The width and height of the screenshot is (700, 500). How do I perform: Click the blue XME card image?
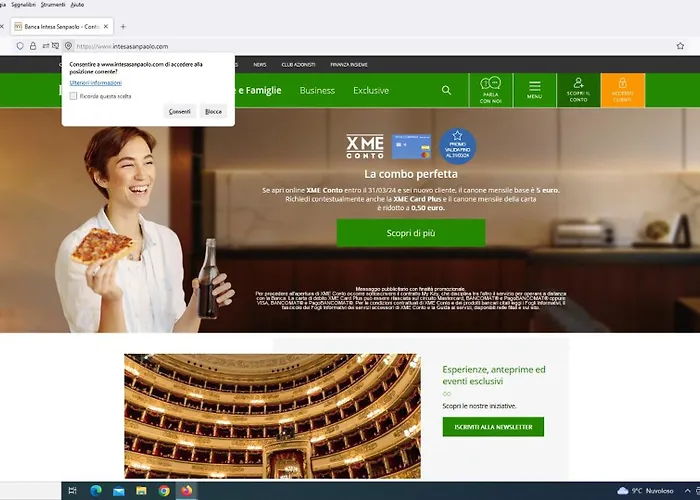[412, 146]
